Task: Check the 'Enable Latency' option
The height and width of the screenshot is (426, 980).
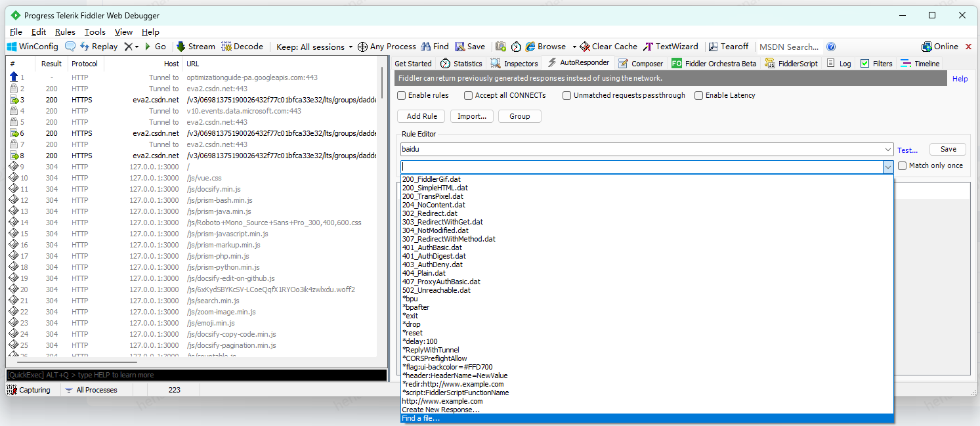Action: (x=698, y=95)
